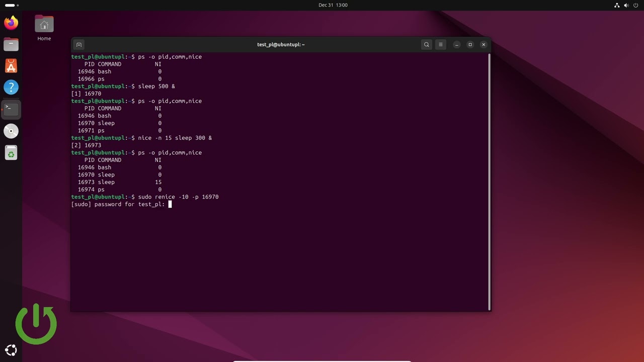Viewport: 644px width, 362px height.
Task: Click the sudo password prompt cursor
Action: (170, 204)
